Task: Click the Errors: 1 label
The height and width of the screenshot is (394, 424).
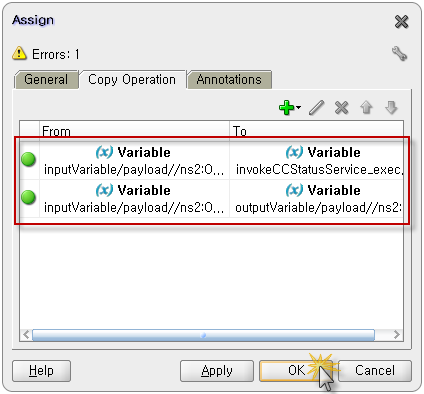Action: click(x=56, y=54)
